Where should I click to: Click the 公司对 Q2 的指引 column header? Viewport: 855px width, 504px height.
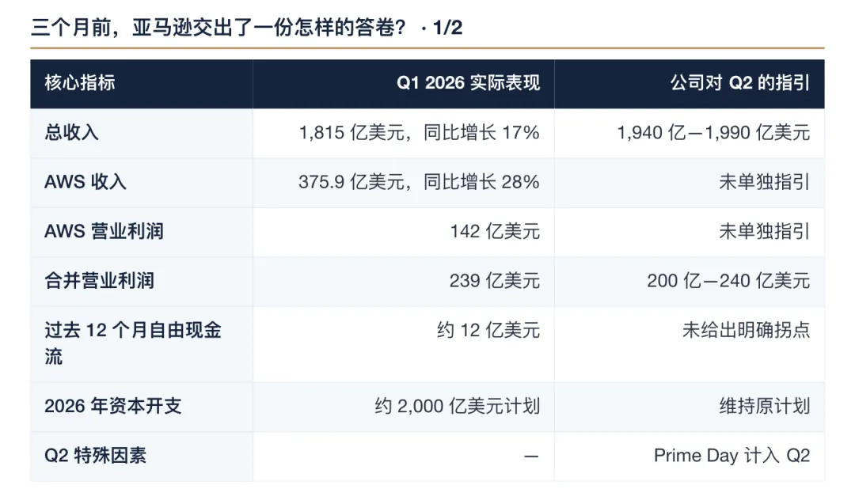pyautogui.click(x=740, y=83)
